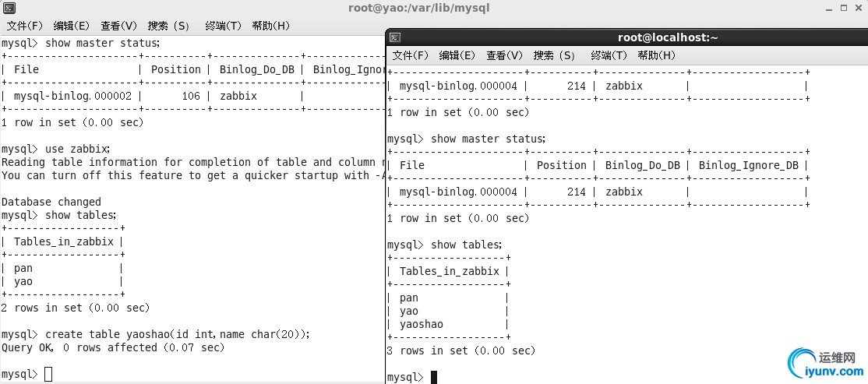Click Tables_in_zabbix header in root@localhost window

(x=450, y=271)
